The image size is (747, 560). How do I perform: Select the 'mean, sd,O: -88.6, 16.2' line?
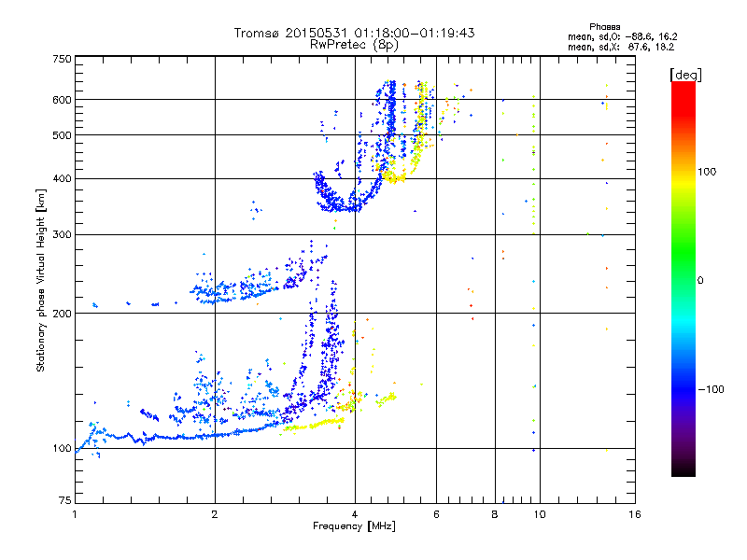pos(622,36)
